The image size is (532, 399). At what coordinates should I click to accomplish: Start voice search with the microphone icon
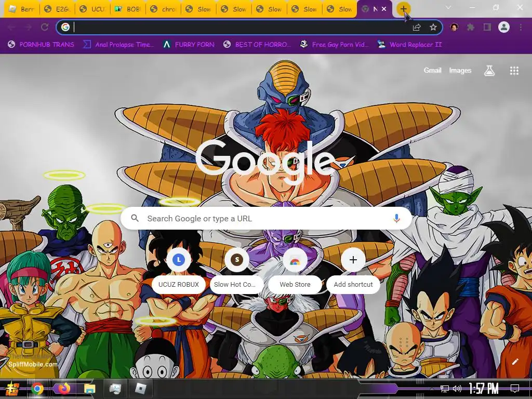(x=396, y=218)
